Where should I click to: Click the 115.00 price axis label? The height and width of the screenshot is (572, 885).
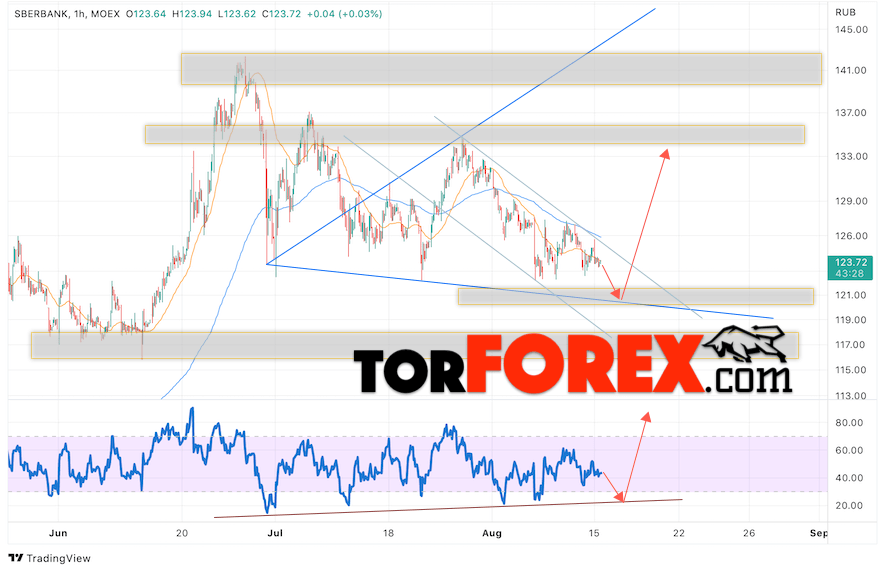(x=851, y=370)
